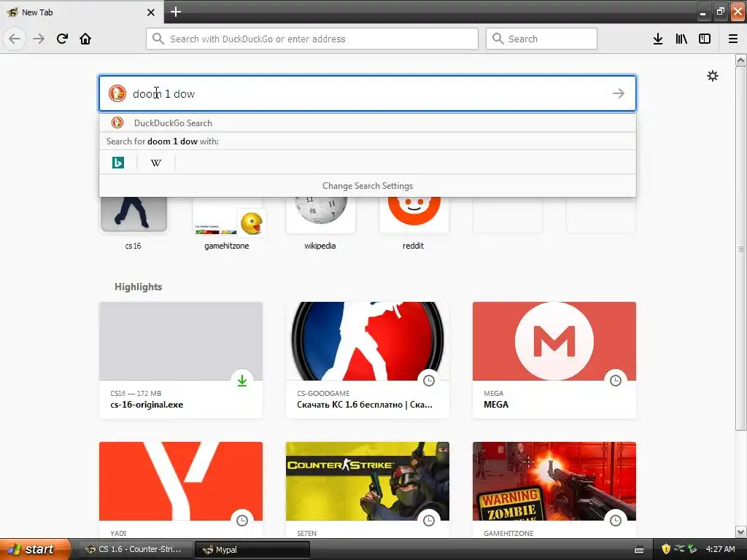Open the YADI highlight card
The image size is (747, 560).
pos(181,489)
